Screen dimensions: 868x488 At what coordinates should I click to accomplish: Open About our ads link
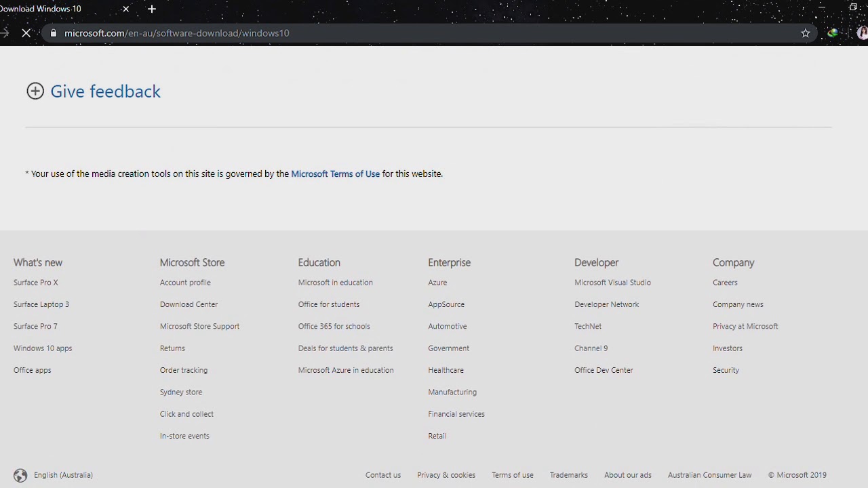[x=628, y=475]
